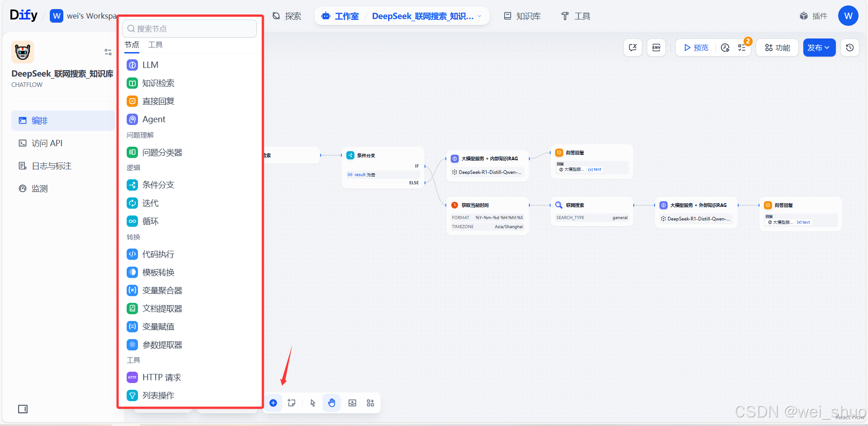Collapse sidebar with bottom panel icon
The height and width of the screenshot is (426, 868).
[23, 409]
